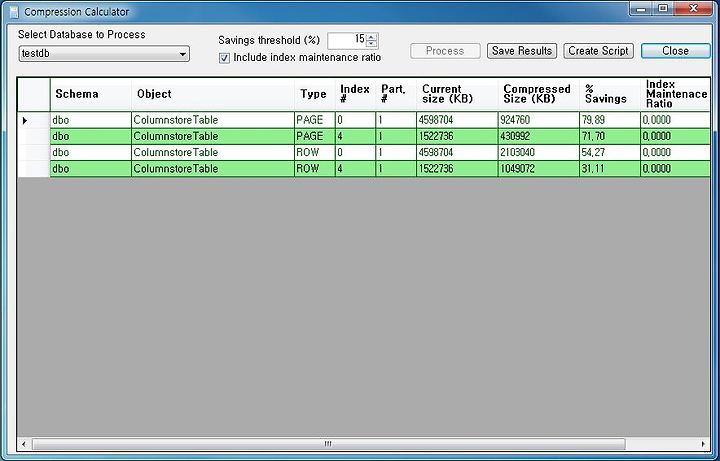Toggle Include index maintenance ratio checkbox

coord(224,58)
